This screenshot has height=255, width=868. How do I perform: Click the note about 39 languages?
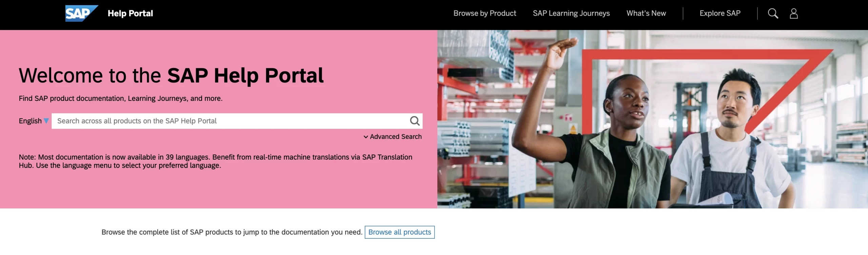(x=215, y=161)
